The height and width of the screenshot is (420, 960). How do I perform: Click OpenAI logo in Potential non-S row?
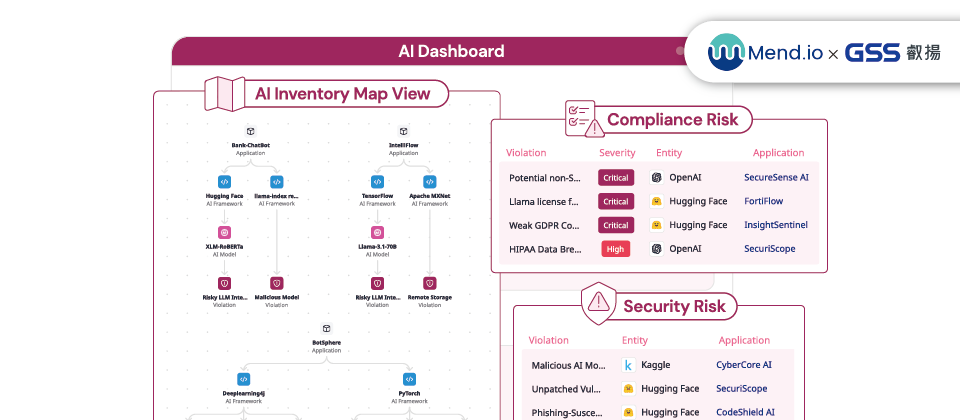tap(657, 178)
